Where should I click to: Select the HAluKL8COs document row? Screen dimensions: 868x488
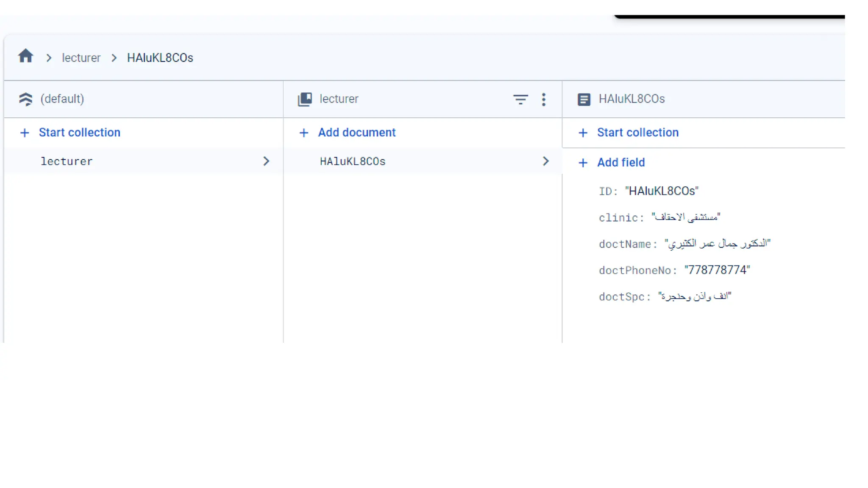coord(352,161)
